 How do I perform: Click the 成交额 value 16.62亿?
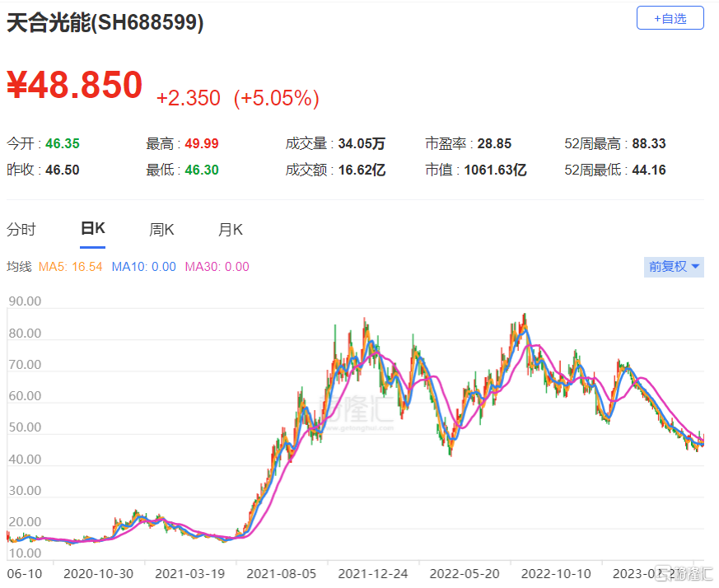(362, 170)
